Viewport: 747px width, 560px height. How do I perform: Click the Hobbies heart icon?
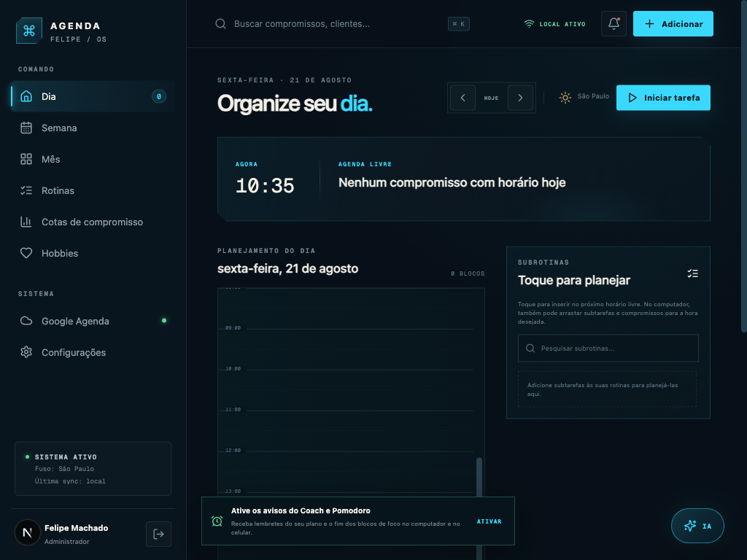(26, 253)
